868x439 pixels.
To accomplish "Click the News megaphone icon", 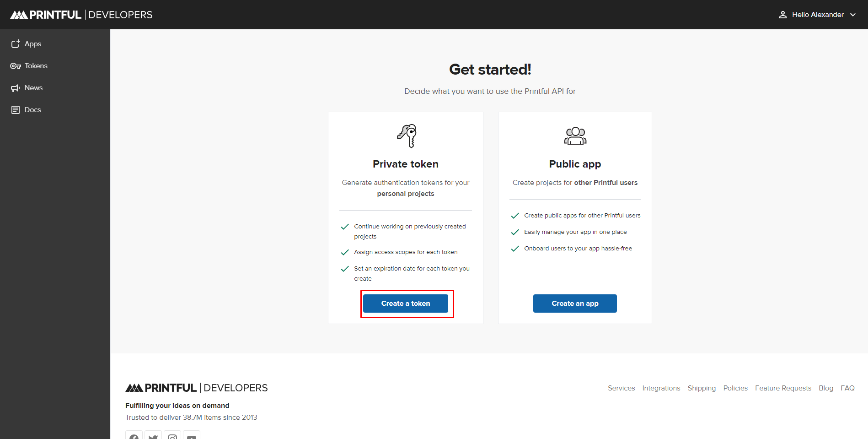I will (16, 88).
